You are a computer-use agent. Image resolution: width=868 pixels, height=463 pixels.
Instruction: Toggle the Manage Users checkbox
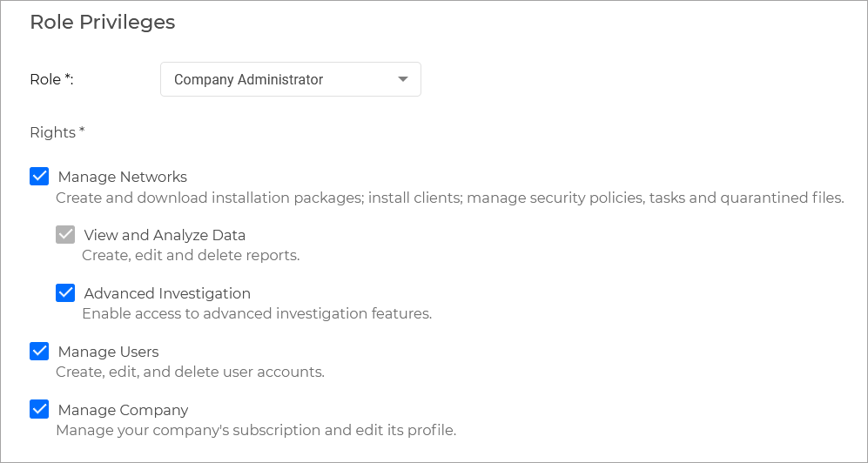pos(39,352)
